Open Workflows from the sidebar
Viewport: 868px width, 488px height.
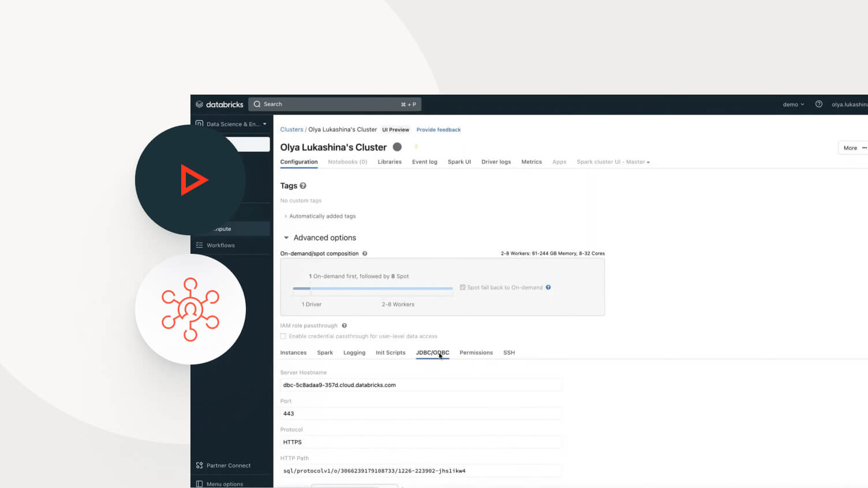[220, 245]
